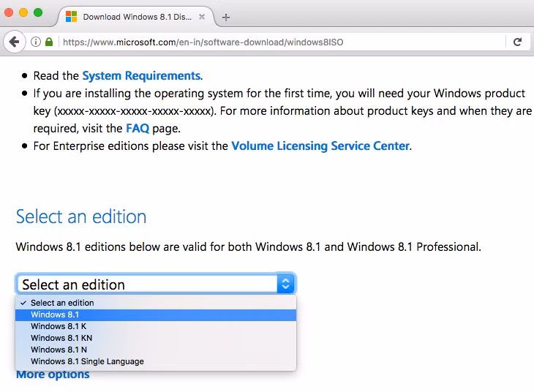Image resolution: width=534 pixels, height=392 pixels.
Task: Select Windows 8.1 from edition list
Action: (x=55, y=314)
